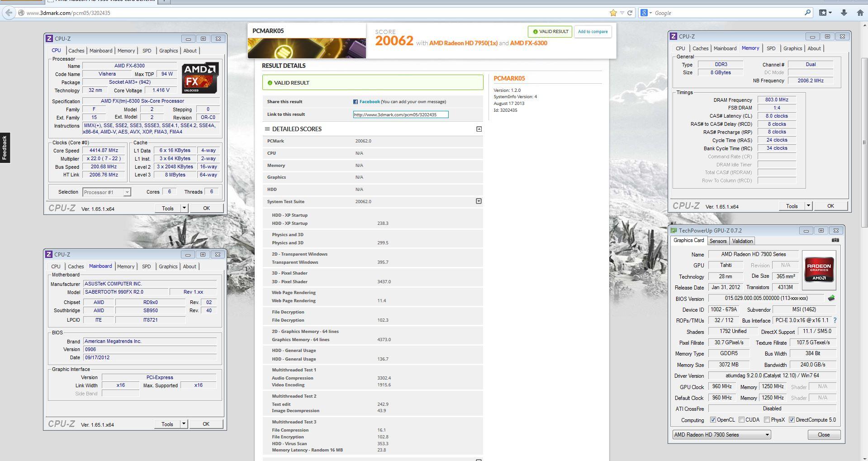Image resolution: width=868 pixels, height=461 pixels.
Task: Click the GPU-Z screenshot camera icon
Action: 835,240
